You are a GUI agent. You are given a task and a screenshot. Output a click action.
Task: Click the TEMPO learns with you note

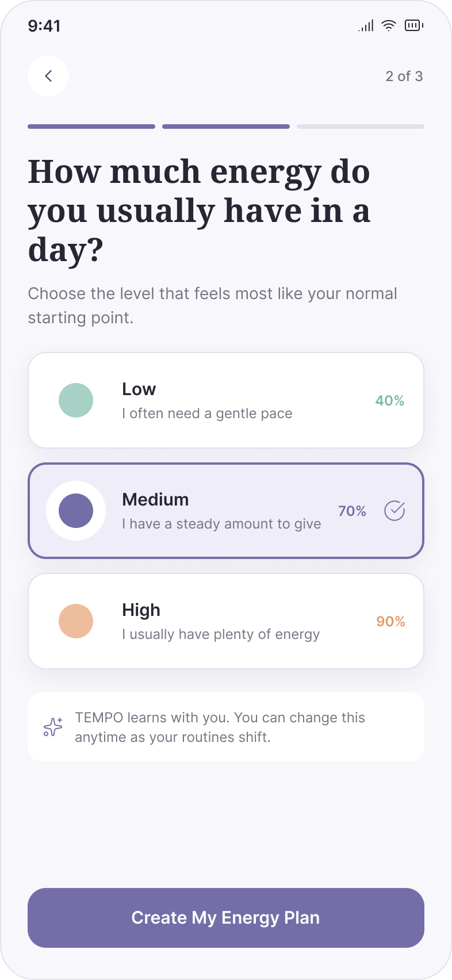point(226,727)
